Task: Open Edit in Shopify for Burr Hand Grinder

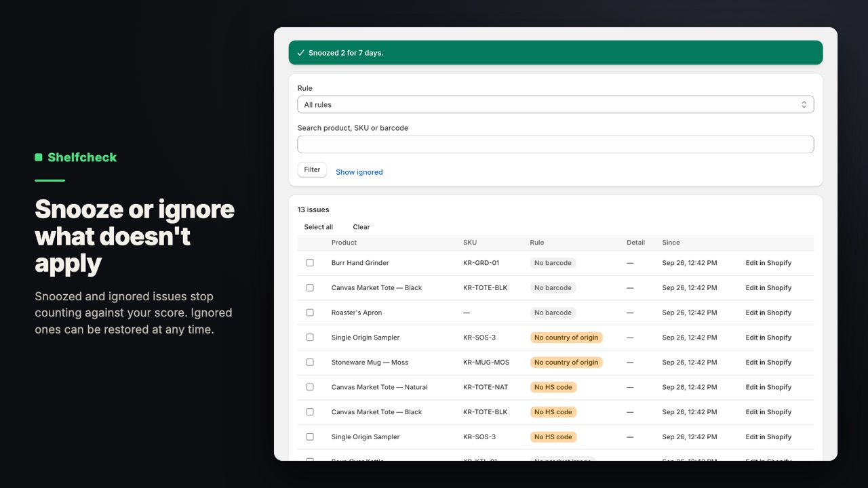Action: pos(768,263)
